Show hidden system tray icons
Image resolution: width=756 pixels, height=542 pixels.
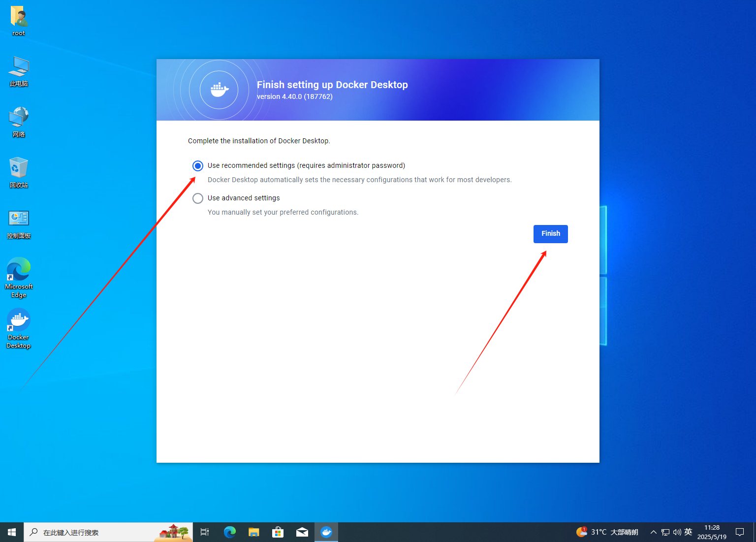pyautogui.click(x=654, y=532)
